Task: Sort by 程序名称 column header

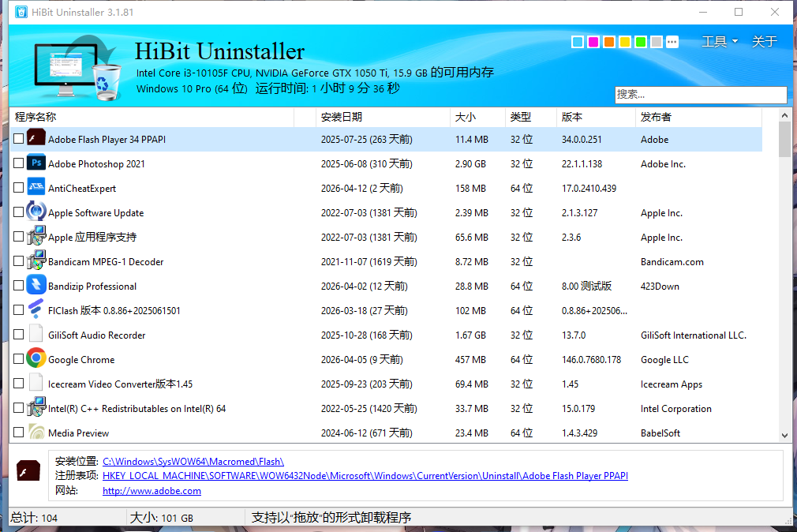Action: tap(152, 117)
